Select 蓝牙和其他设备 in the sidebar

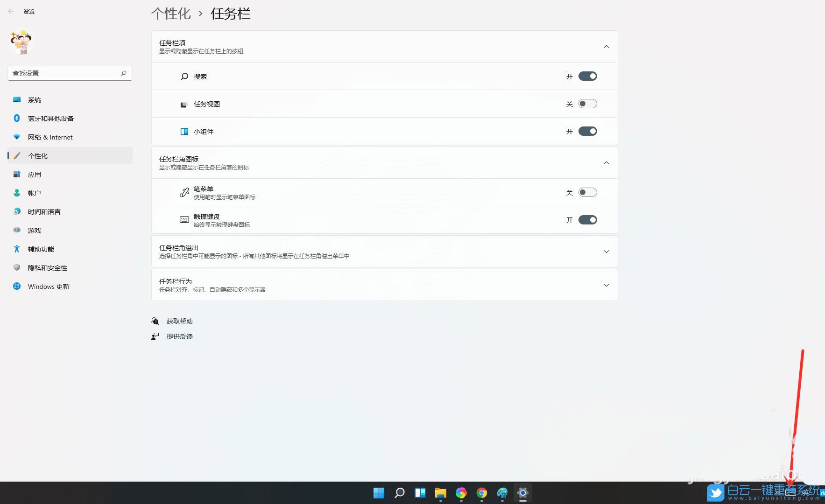click(x=50, y=118)
